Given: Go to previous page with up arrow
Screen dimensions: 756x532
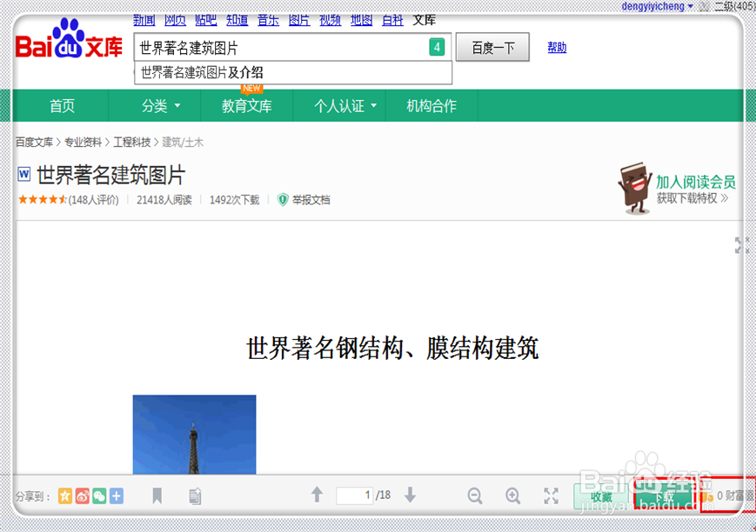Looking at the screenshot, I should (316, 495).
